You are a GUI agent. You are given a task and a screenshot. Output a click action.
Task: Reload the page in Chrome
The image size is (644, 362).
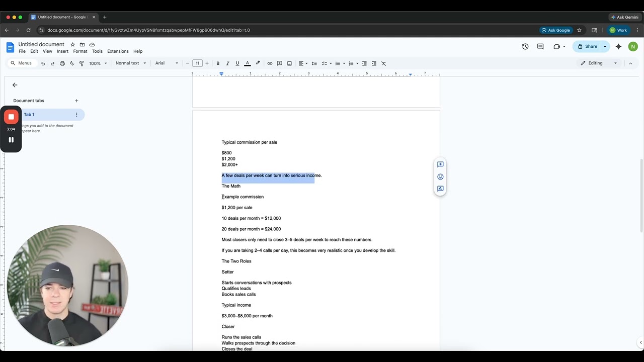pos(28,30)
